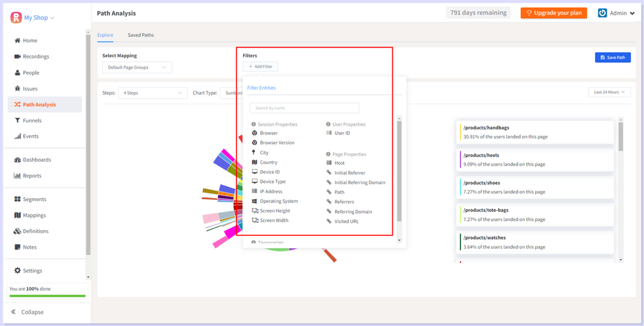
Task: Open Funnels filter icon in sidebar
Action: click(x=17, y=120)
